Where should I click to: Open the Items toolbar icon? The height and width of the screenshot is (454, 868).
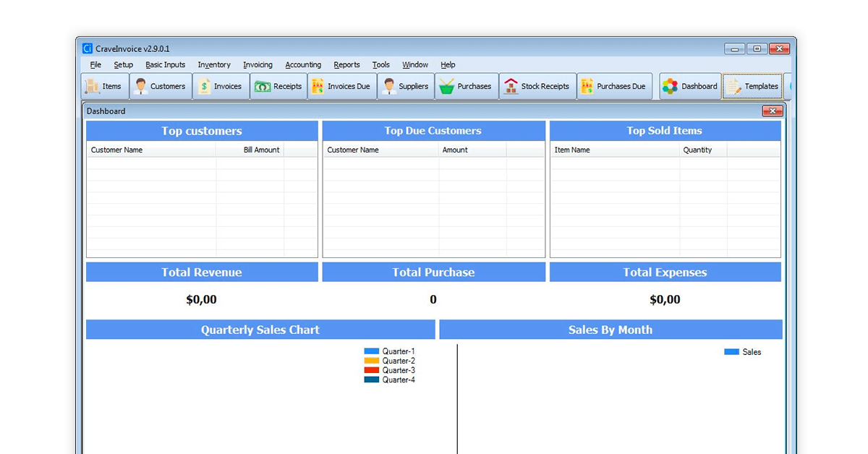pos(106,86)
